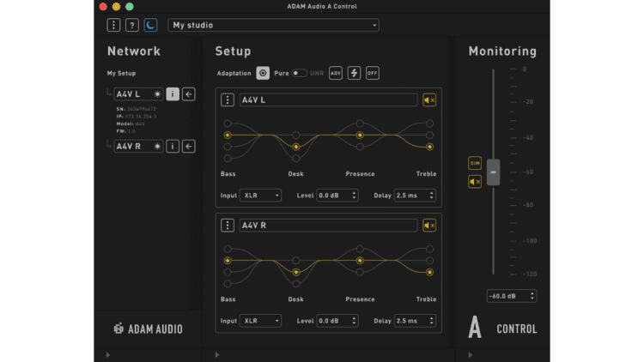Mute the A4V L speaker

pyautogui.click(x=429, y=100)
